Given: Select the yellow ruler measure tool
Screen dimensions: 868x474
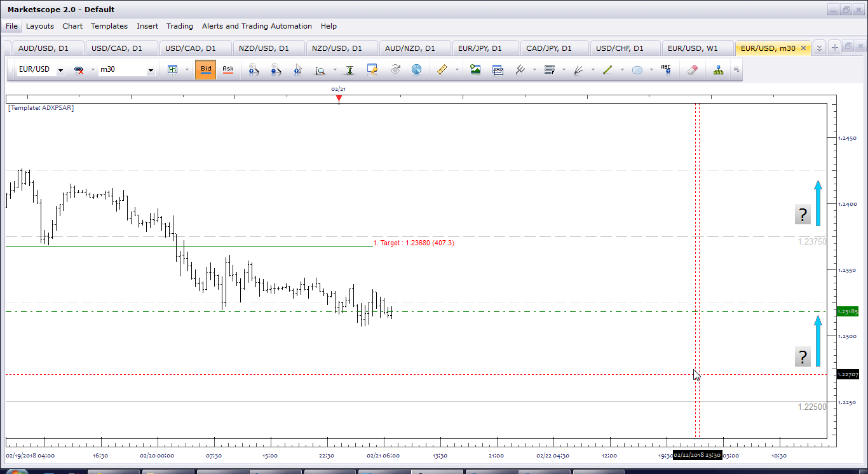Looking at the screenshot, I should [x=443, y=70].
